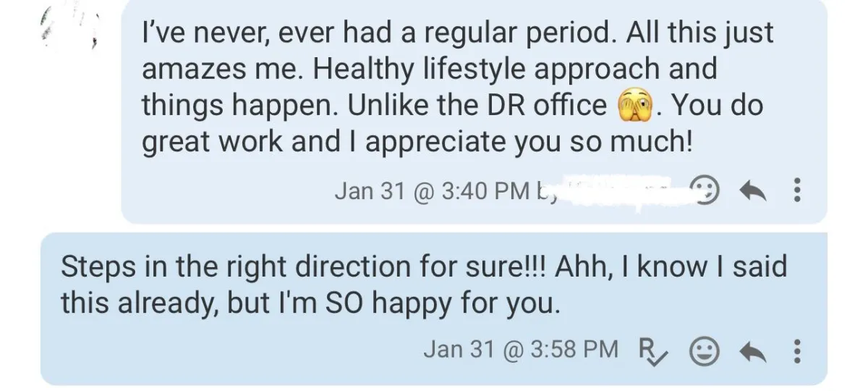Add emoji reaction to the 3:58 PM message
Screen dimensions: 868x391
tap(704, 350)
